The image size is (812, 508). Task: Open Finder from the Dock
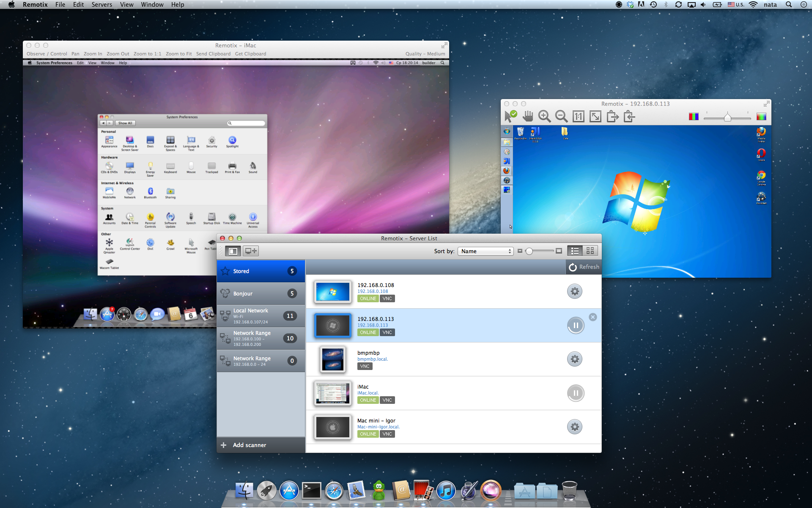244,490
